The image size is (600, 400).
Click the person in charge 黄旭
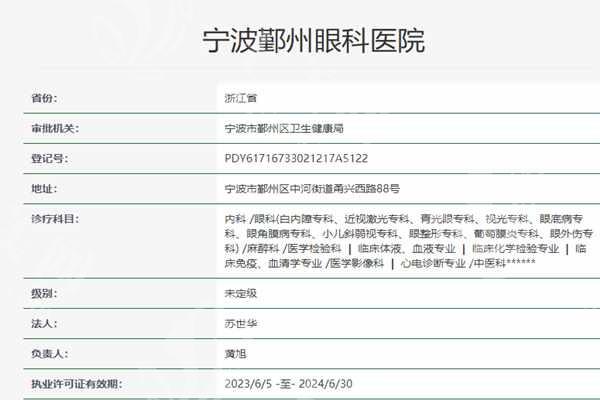pos(237,354)
